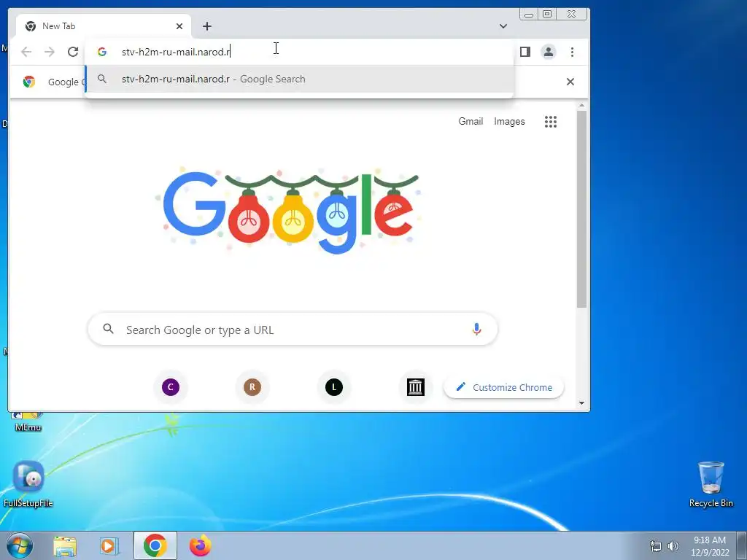This screenshot has width=747, height=560.
Task: Click the Search Google or type a URL box
Action: (293, 330)
